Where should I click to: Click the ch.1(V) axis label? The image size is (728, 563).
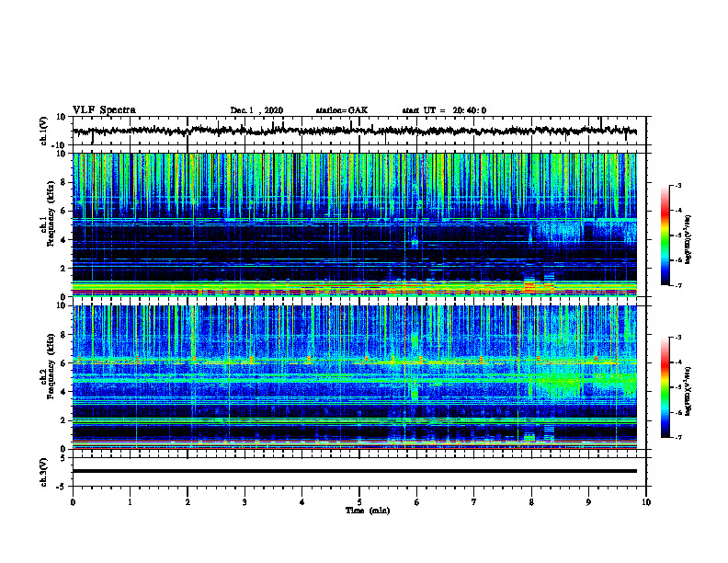[x=44, y=131]
